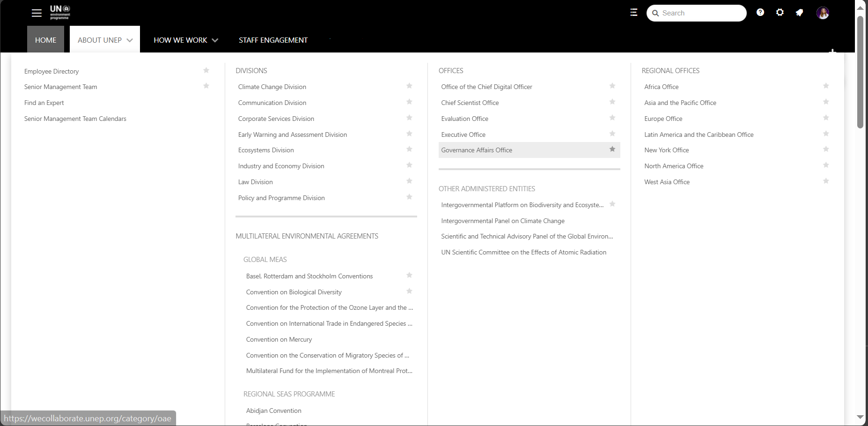Open Intergovernmental Panel on Climate Change

click(x=503, y=221)
